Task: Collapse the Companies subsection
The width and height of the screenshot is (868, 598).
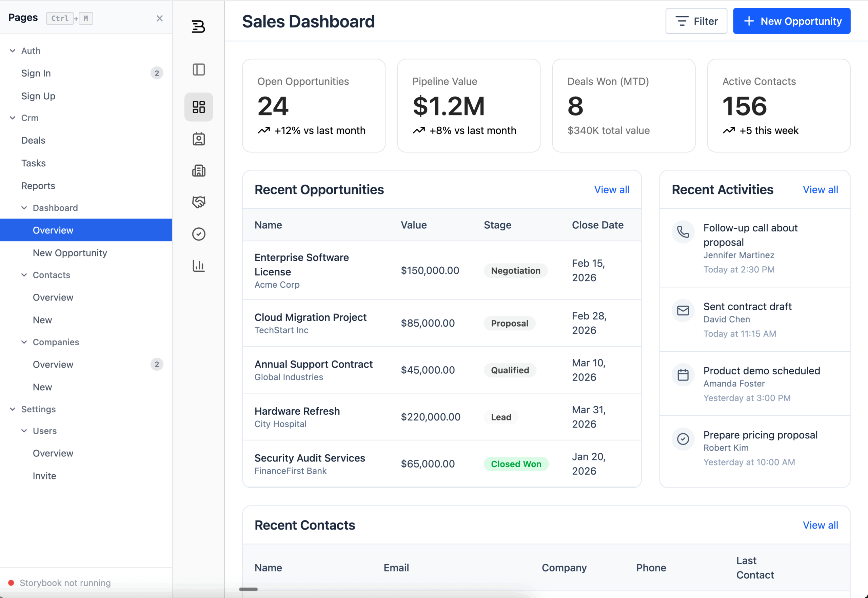Action: [24, 342]
